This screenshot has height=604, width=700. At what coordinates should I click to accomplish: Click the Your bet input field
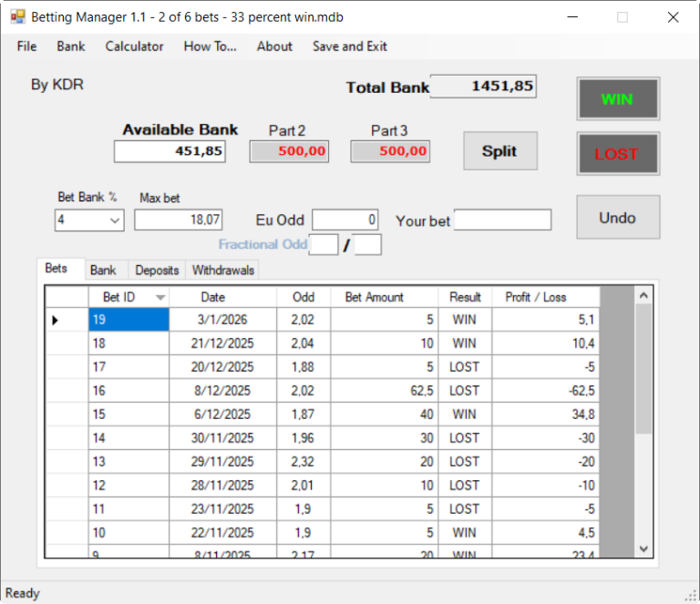502,220
